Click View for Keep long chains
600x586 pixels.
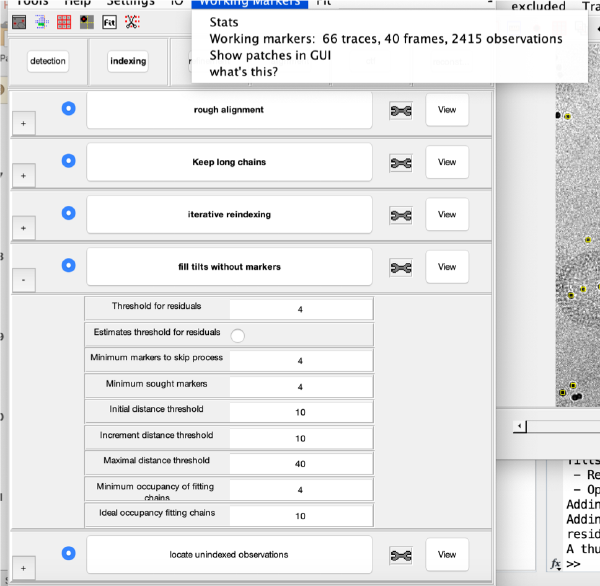click(447, 162)
